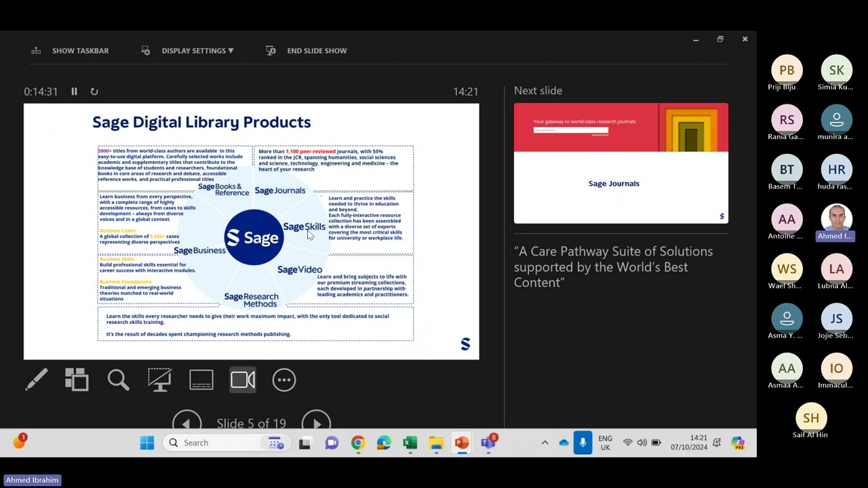The image size is (868, 488).
Task: Open File Explorer from the taskbar
Action: [436, 443]
